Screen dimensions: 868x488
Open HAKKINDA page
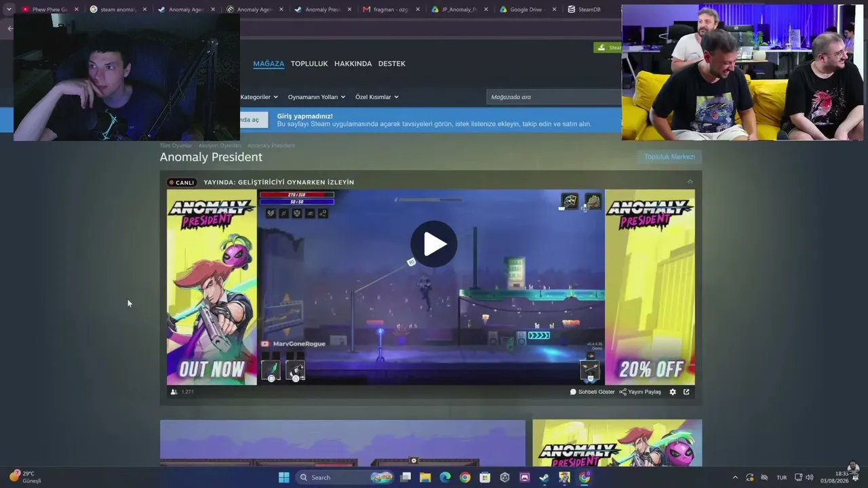353,64
